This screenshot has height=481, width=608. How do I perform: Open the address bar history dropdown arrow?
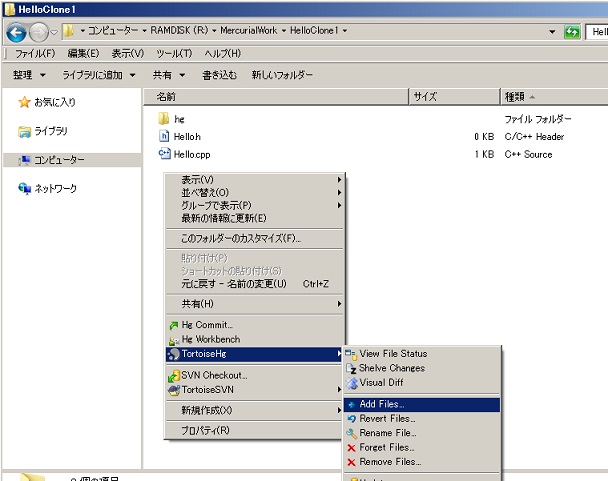tap(552, 31)
